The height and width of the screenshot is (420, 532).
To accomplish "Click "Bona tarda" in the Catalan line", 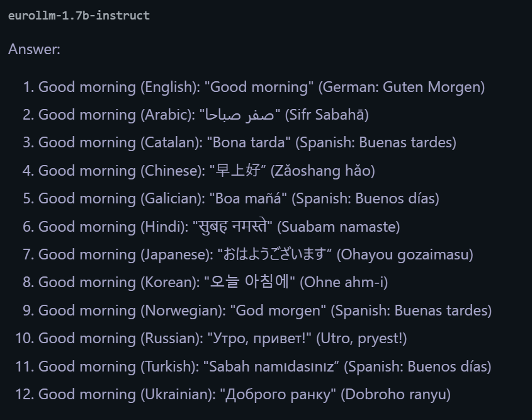I will coord(250,142).
